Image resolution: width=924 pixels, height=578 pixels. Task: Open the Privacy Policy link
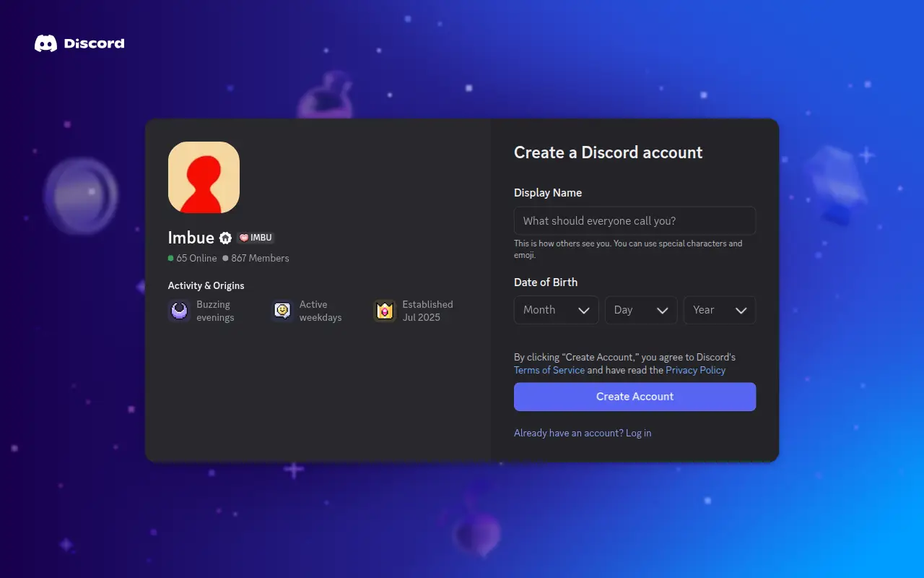(695, 370)
